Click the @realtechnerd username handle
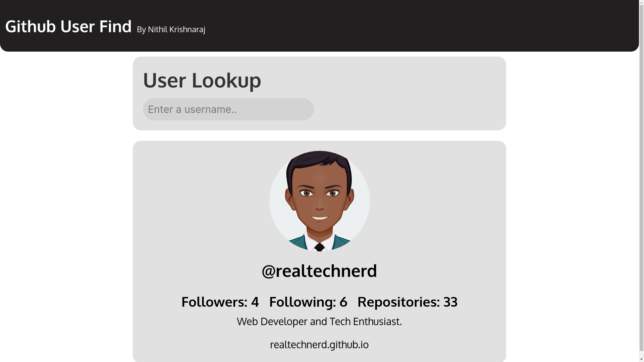The height and width of the screenshot is (362, 644). (x=319, y=270)
